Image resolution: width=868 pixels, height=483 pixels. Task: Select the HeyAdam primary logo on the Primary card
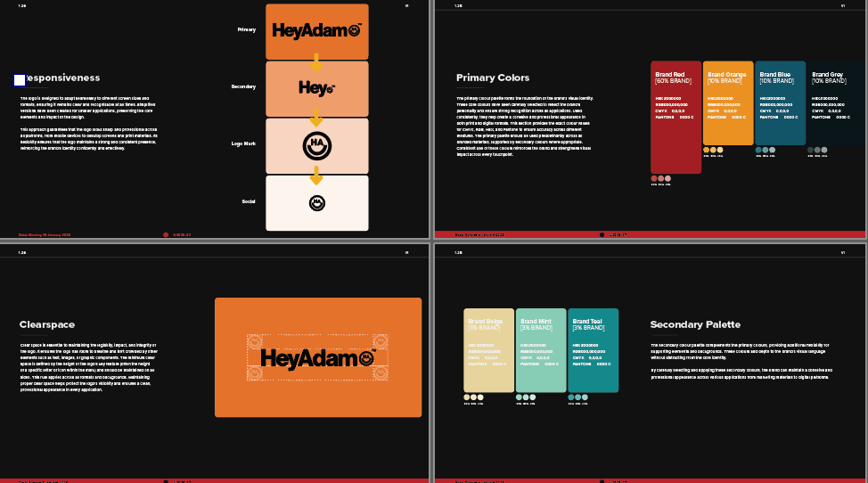(x=316, y=30)
